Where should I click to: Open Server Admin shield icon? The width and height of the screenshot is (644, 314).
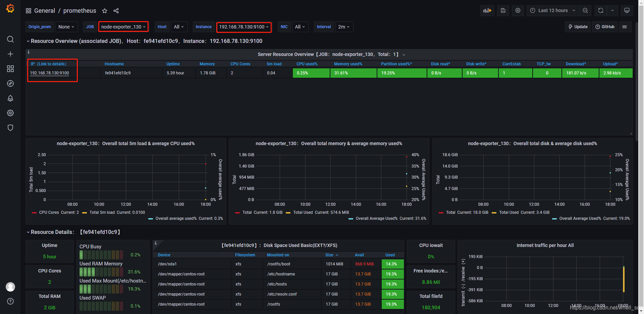click(10, 128)
